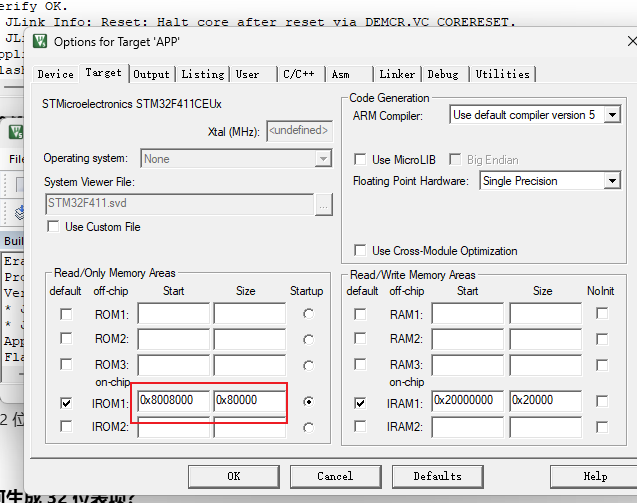This screenshot has width=637, height=503.
Task: Open the Listing tab
Action: [203, 74]
